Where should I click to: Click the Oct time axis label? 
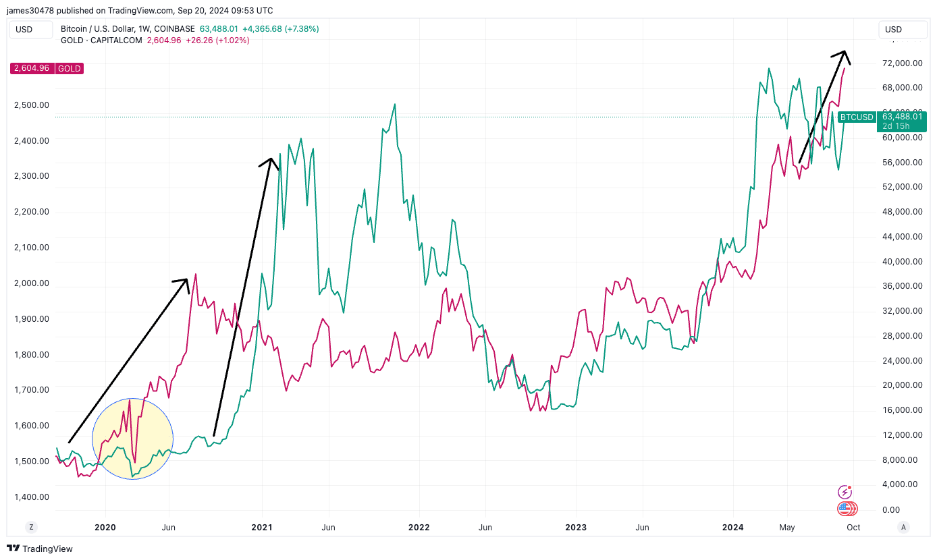pyautogui.click(x=853, y=527)
